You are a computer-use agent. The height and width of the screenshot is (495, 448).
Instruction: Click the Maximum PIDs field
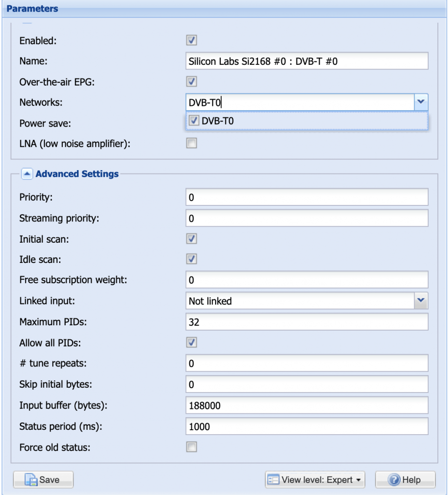307,322
